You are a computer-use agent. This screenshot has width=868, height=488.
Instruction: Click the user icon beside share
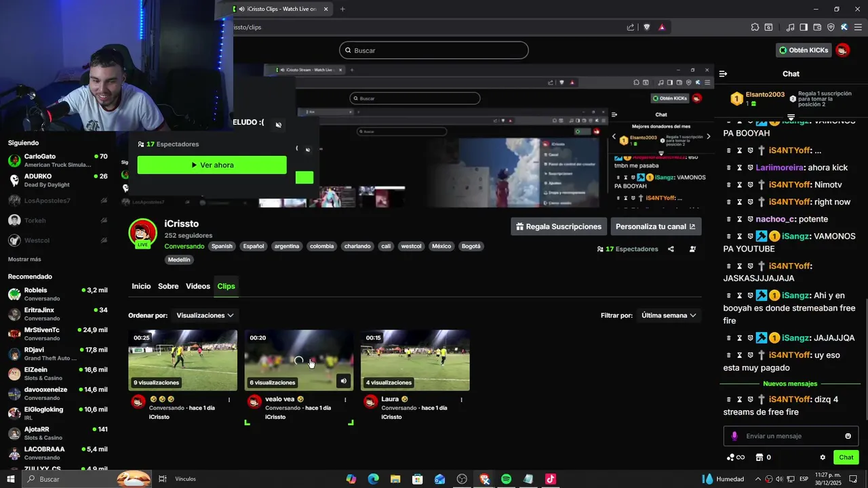pos(692,249)
